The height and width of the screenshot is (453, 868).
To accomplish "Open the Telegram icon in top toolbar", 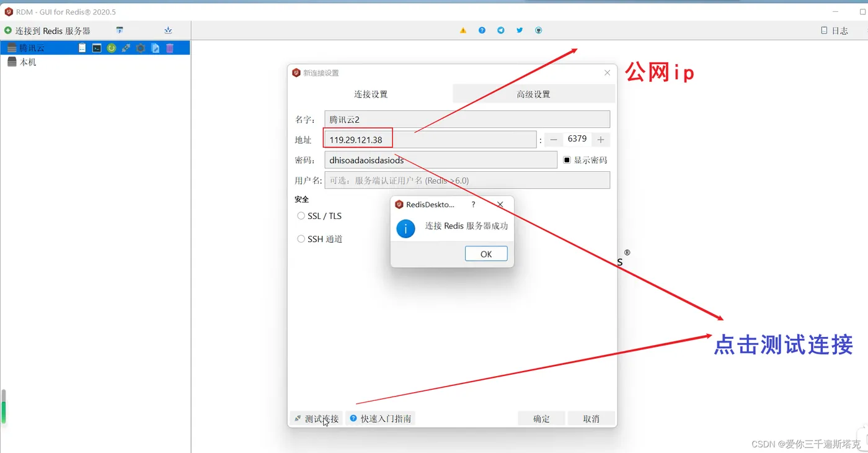I will (501, 30).
